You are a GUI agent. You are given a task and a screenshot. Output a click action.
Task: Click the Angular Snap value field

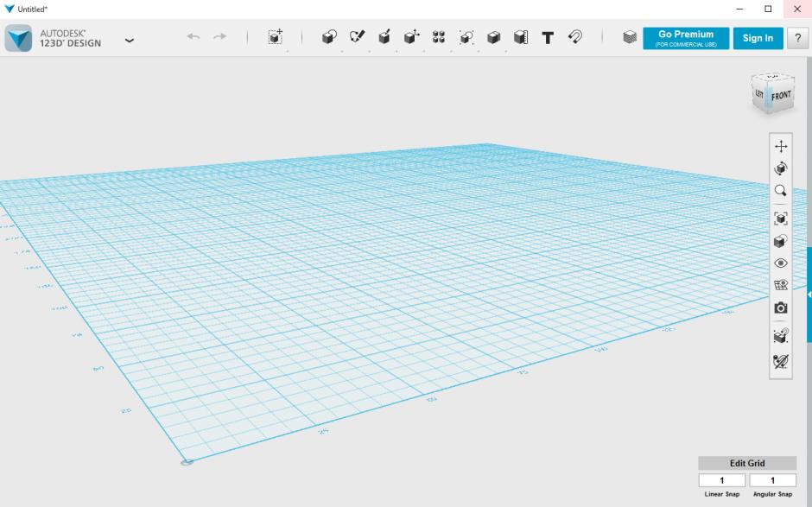[x=772, y=480]
